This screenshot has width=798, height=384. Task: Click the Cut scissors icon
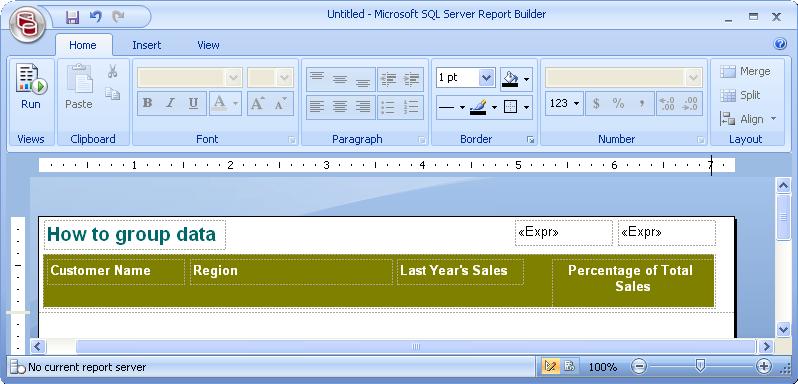coord(112,71)
